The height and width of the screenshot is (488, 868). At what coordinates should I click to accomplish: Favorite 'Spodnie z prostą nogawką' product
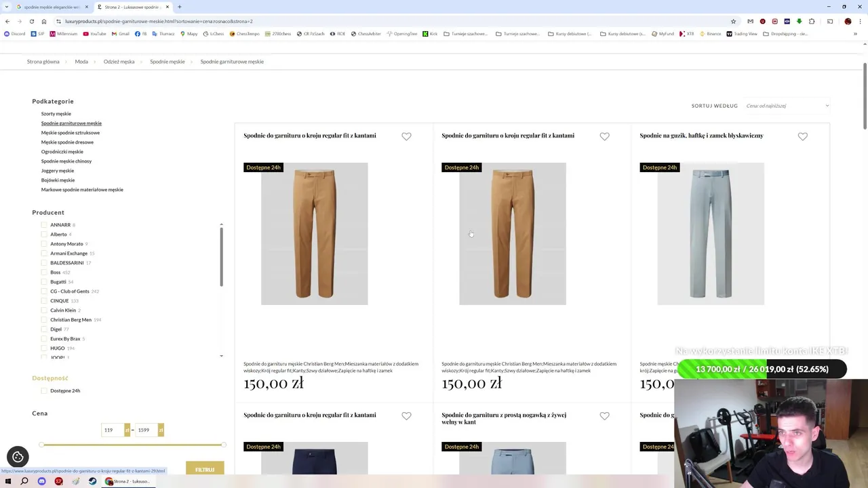point(604,416)
